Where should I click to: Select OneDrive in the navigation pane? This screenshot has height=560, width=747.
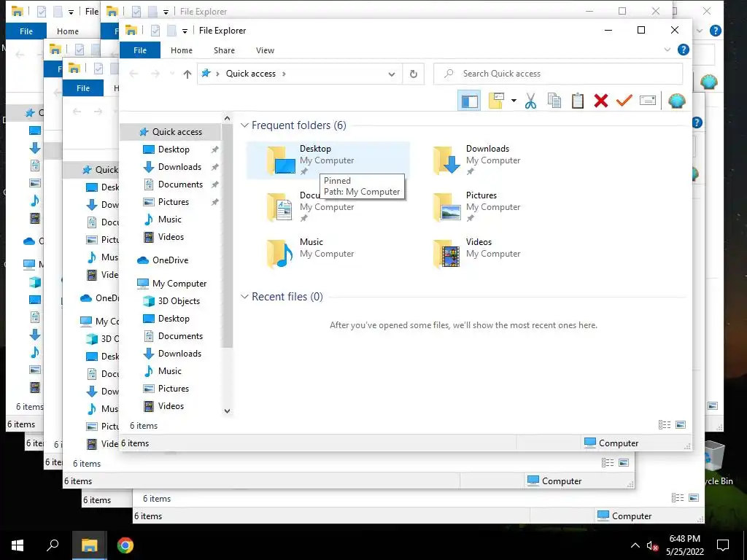(x=163, y=260)
